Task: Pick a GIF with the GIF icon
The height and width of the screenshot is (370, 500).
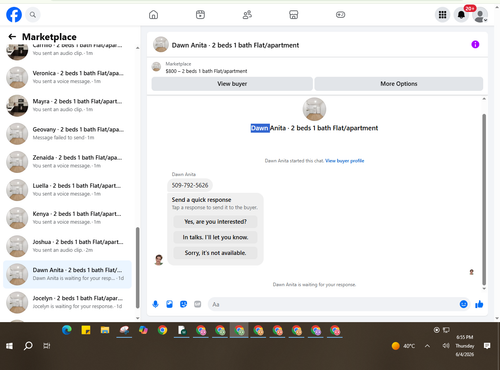Action: 198,304
